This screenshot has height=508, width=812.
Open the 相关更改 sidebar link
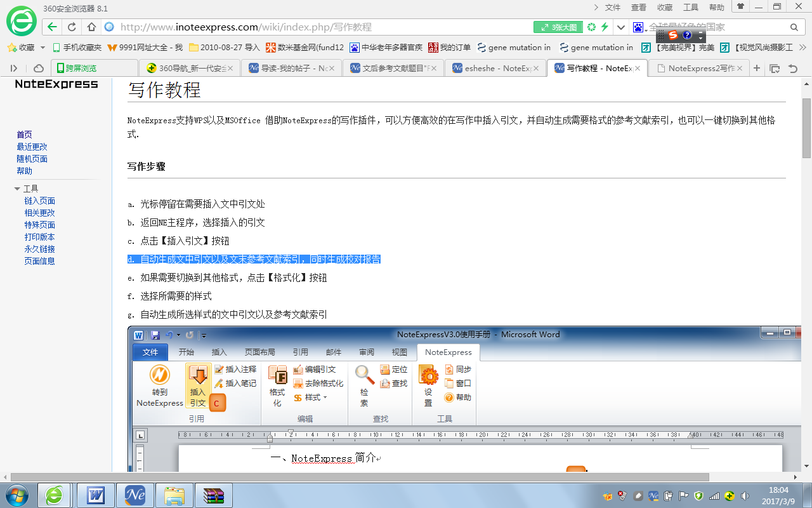(x=40, y=213)
